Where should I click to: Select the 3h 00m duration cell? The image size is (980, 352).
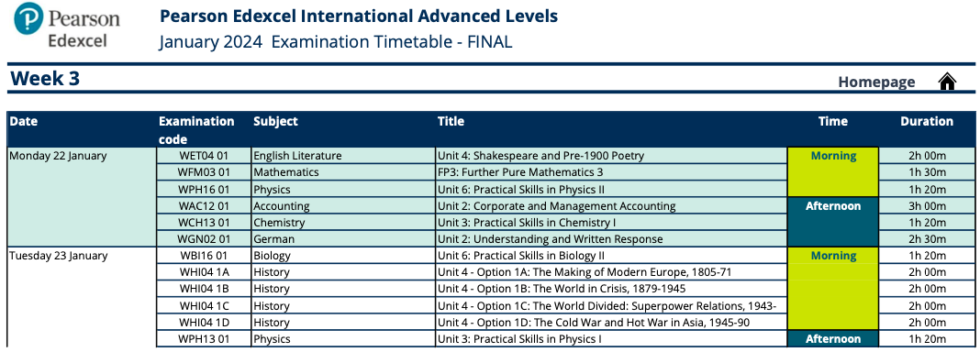point(927,206)
